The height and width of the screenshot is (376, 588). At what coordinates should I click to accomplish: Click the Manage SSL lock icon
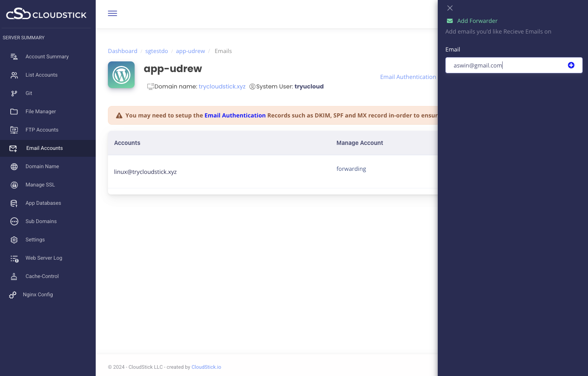pyautogui.click(x=14, y=185)
